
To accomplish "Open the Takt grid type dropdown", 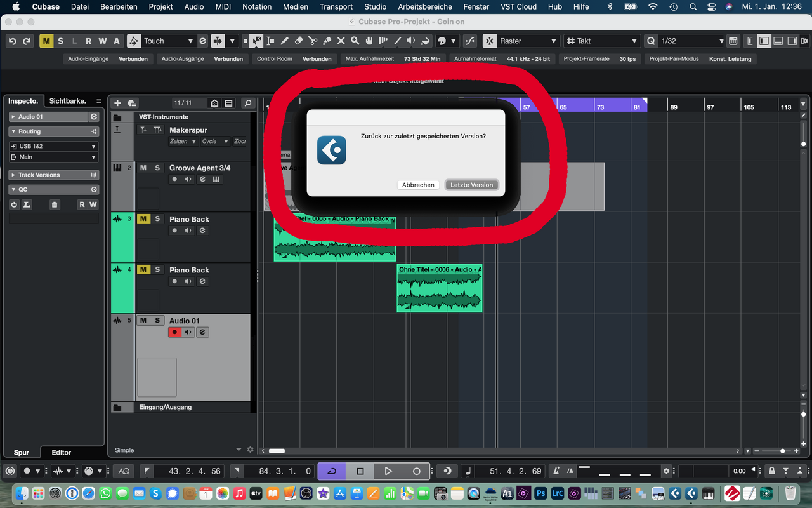I will coord(602,41).
